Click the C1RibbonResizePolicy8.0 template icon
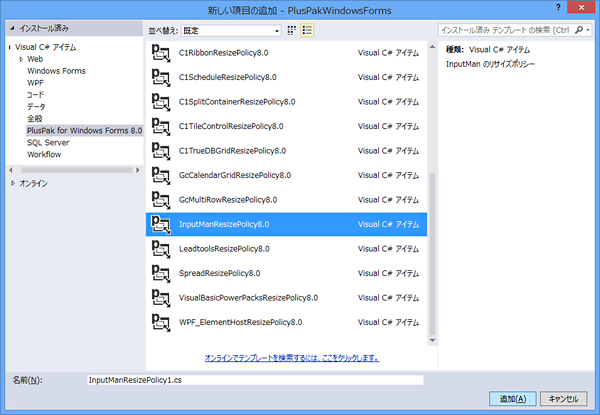The height and width of the screenshot is (415, 600). click(161, 53)
